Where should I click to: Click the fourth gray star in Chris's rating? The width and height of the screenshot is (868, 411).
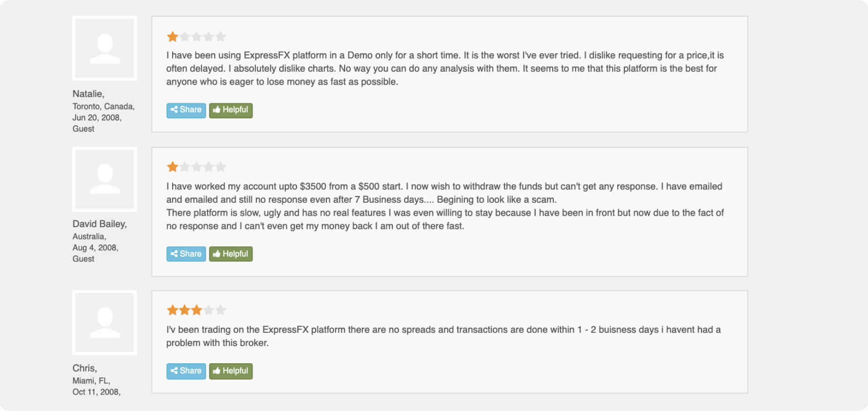point(209,310)
